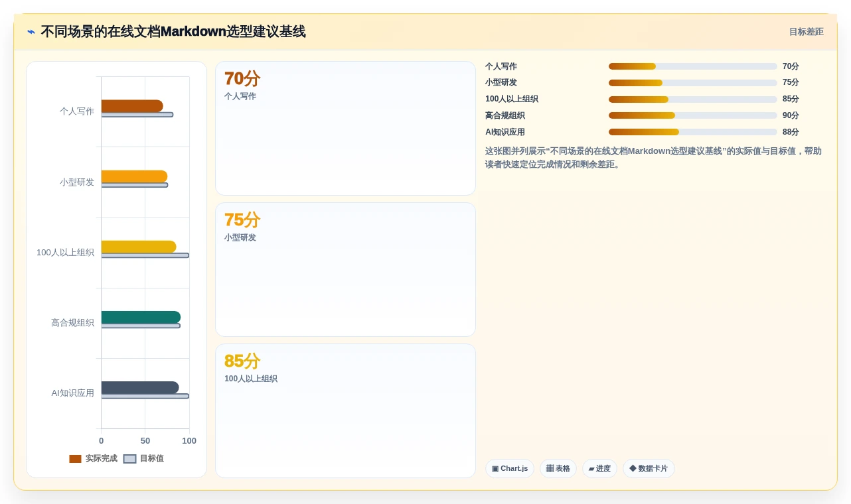
Task: Select the 进度 tag chip
Action: pos(599,468)
